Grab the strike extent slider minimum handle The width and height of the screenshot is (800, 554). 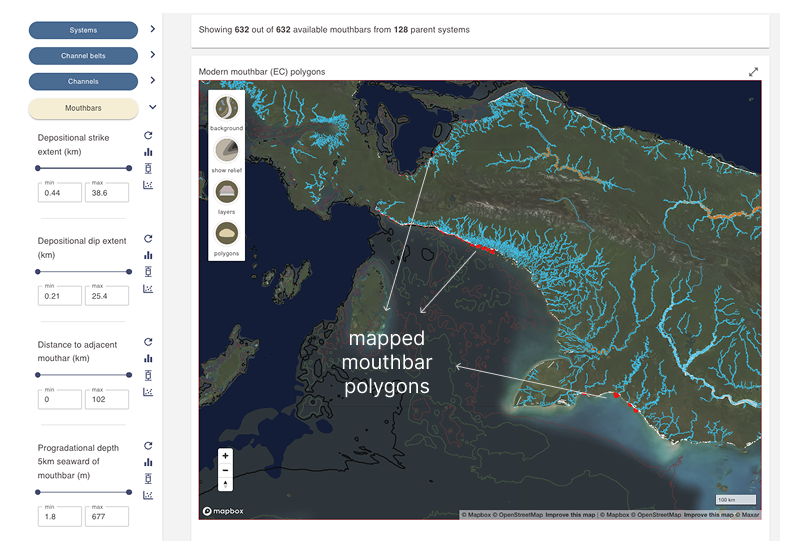pyautogui.click(x=38, y=168)
